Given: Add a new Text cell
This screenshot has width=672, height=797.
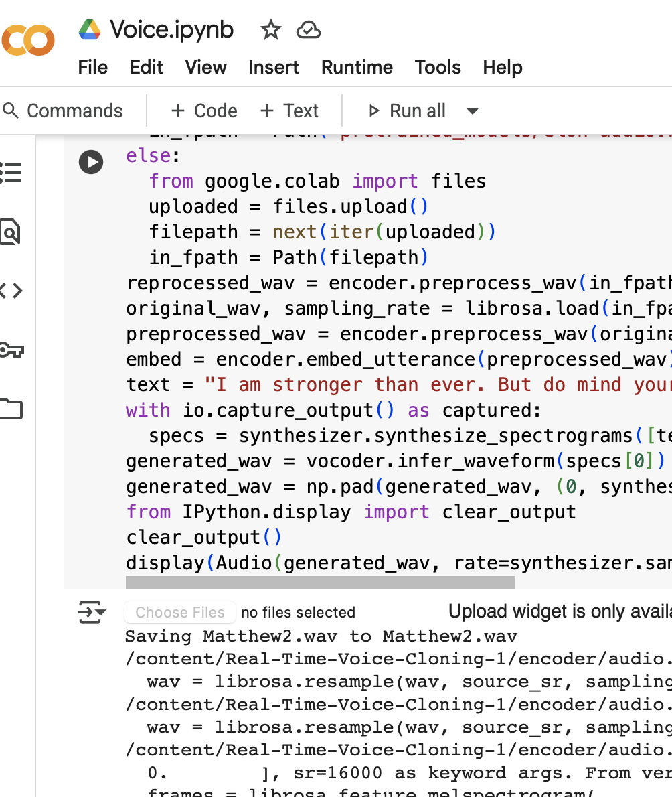Looking at the screenshot, I should point(289,111).
